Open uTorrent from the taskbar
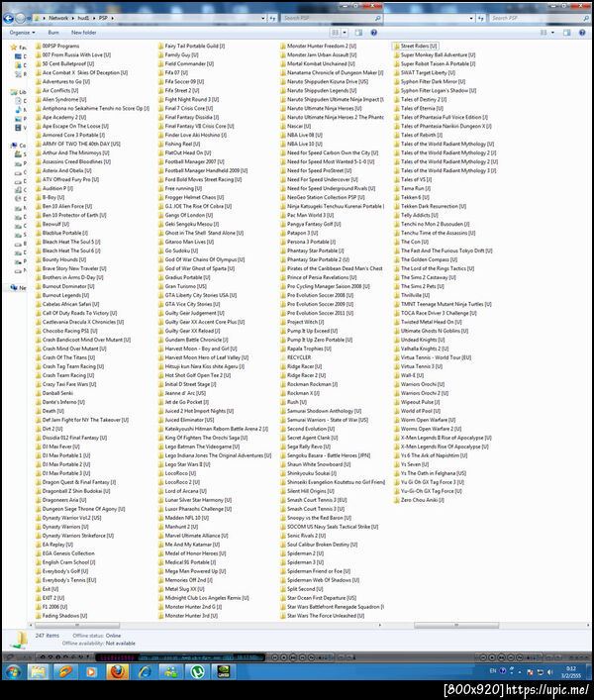The width and height of the screenshot is (594, 700). coord(197,672)
